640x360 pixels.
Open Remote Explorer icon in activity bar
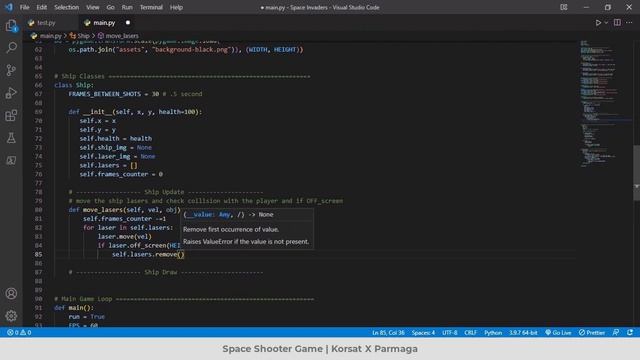point(11,160)
